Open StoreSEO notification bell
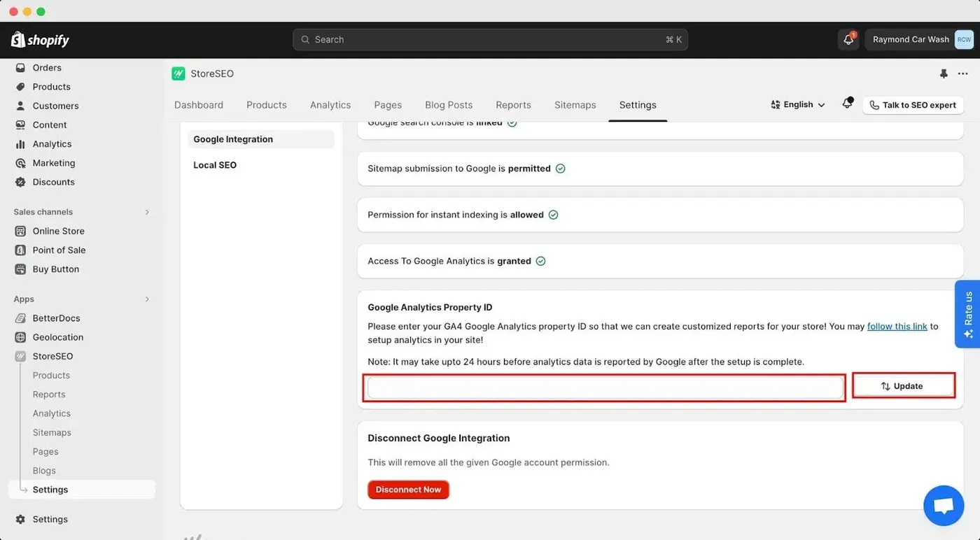 [x=847, y=104]
